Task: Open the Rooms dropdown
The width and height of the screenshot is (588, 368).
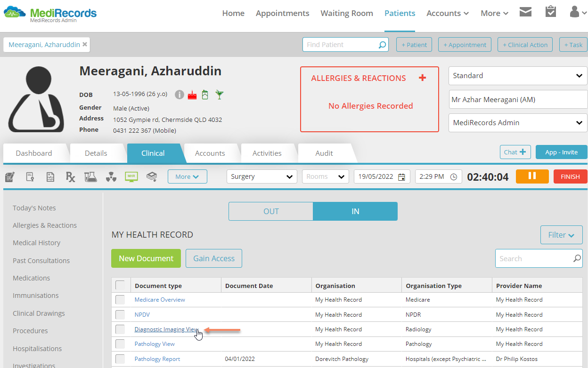Action: coord(326,176)
